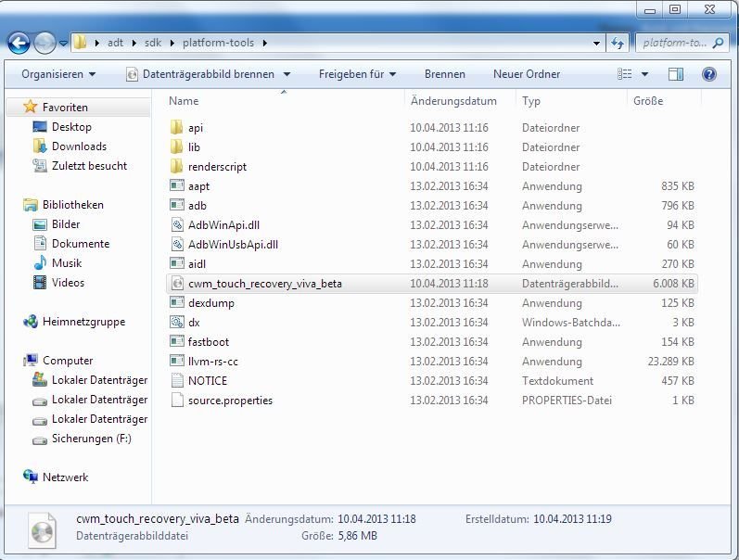The height and width of the screenshot is (560, 739).
Task: Select the AdbWinUsbApi.dll file icon
Action: (x=177, y=244)
